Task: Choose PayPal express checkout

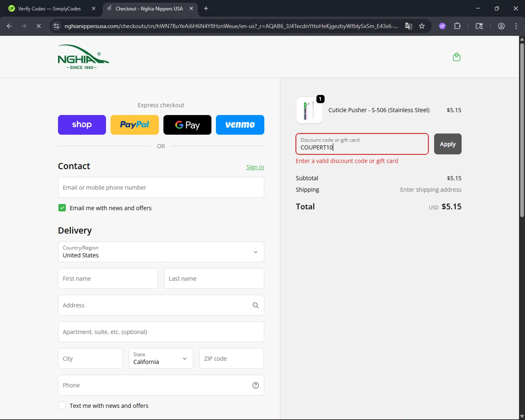Action: (135, 125)
